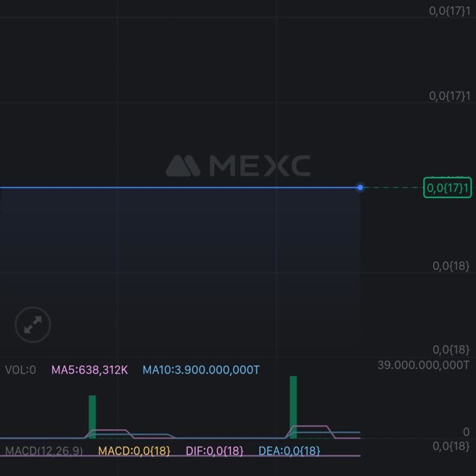
Task: Click the taller green volume bar
Action: click(x=293, y=407)
